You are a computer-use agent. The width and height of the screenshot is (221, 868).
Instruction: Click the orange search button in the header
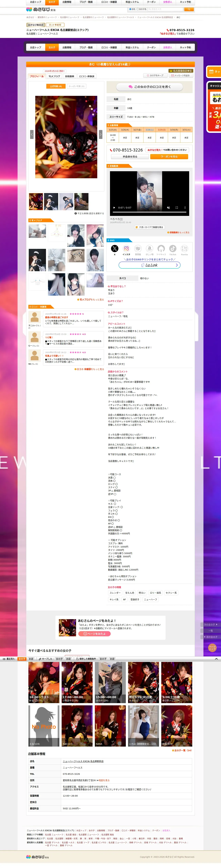click(x=189, y=9)
